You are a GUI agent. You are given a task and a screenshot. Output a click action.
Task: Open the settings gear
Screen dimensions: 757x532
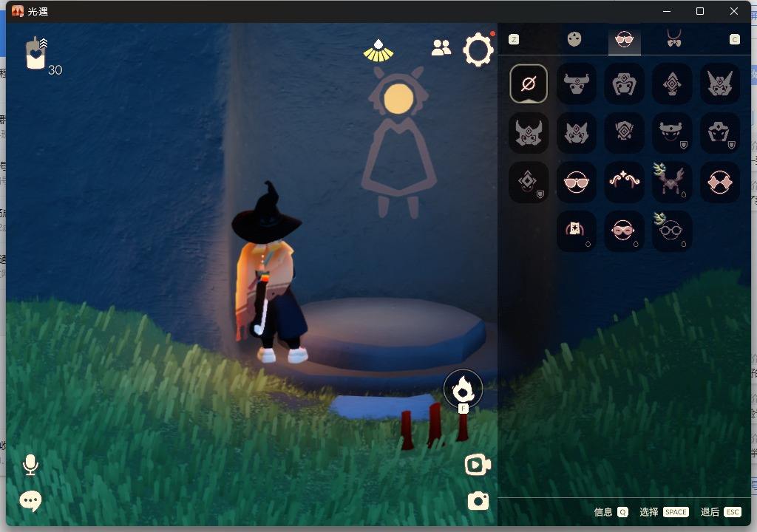pyautogui.click(x=478, y=50)
